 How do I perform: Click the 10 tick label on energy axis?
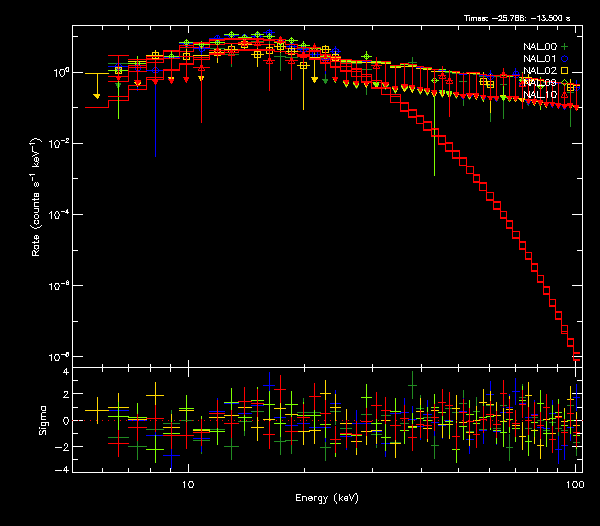188,483
